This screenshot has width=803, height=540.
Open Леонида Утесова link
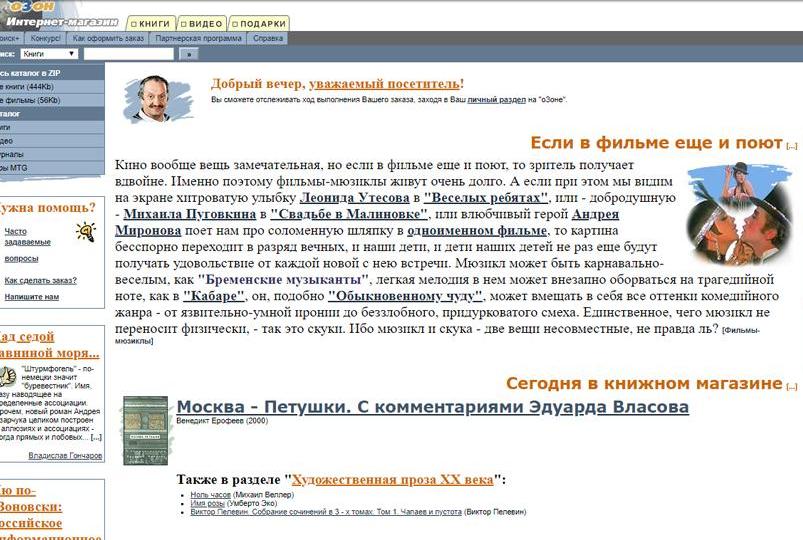354,198
